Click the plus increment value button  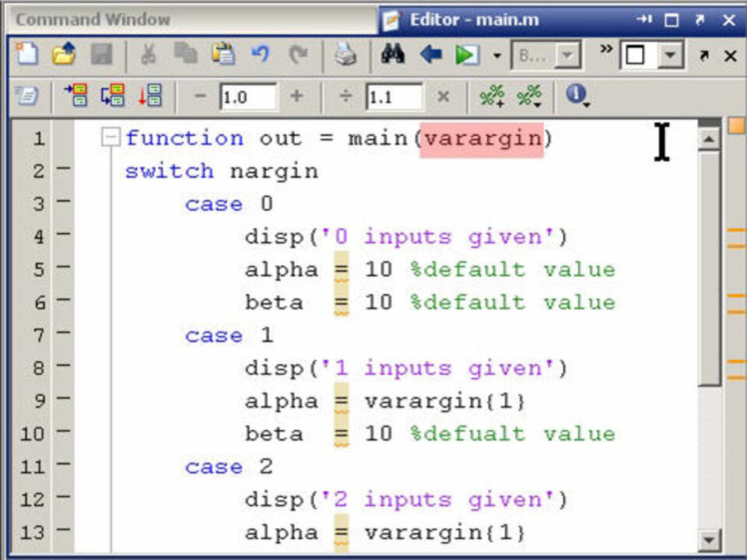(296, 96)
